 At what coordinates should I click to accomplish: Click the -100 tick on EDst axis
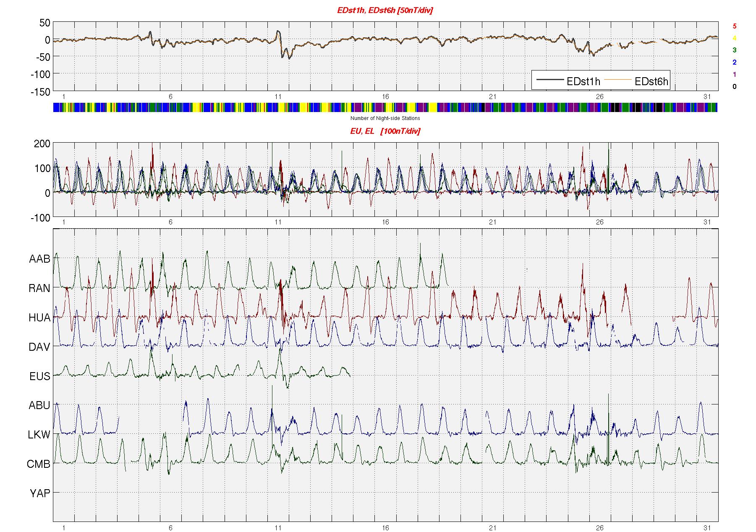point(40,74)
